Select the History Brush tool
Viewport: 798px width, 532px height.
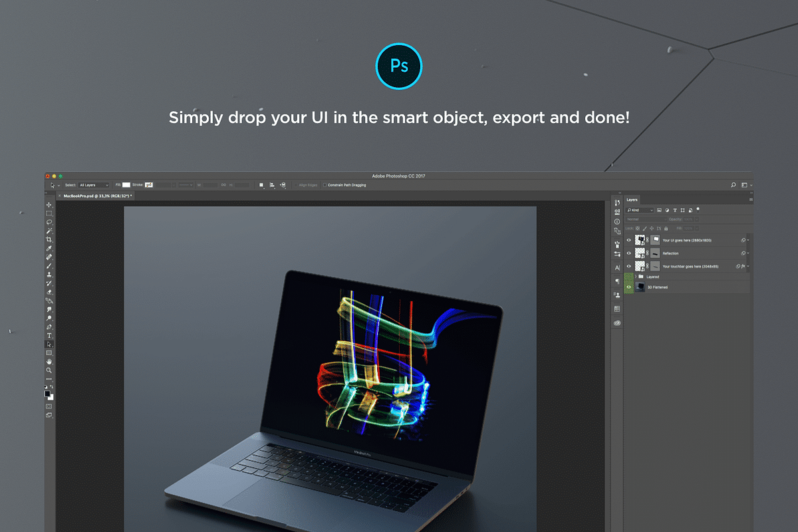[49, 283]
